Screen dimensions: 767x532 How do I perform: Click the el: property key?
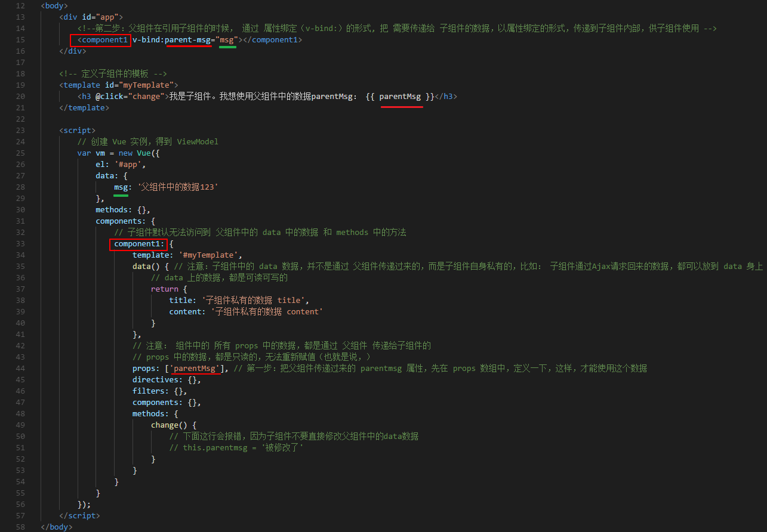pyautogui.click(x=103, y=165)
